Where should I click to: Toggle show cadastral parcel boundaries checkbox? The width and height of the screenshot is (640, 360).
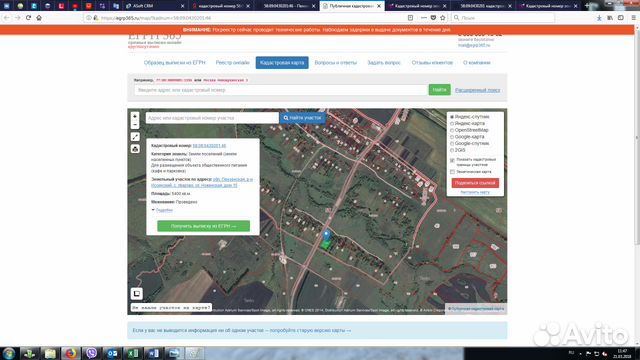click(452, 160)
